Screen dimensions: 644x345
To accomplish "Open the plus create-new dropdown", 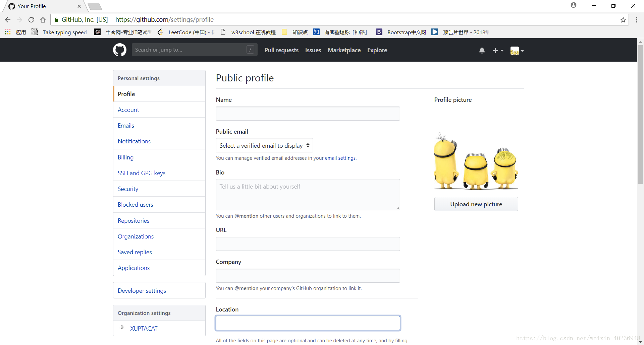I will 498,51.
